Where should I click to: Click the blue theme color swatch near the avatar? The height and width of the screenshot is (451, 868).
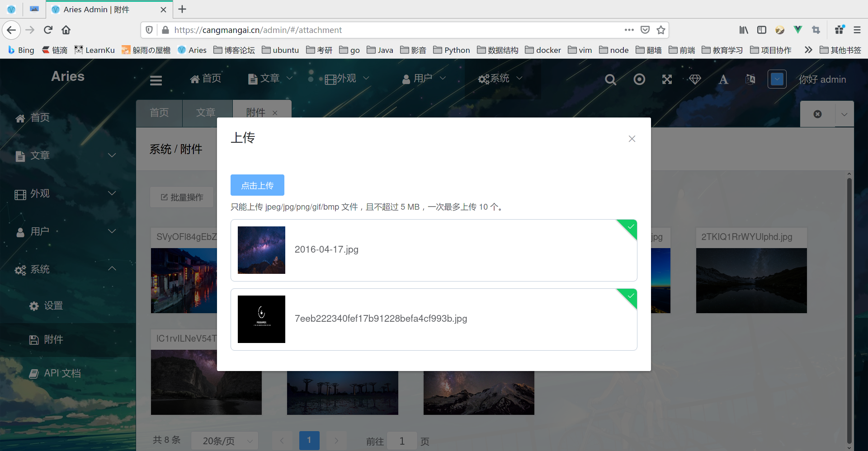click(x=777, y=79)
